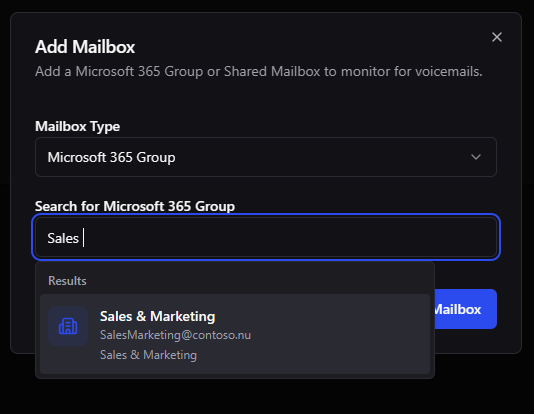534x414 pixels.
Task: Click the building icon beside Sales & Marketing
Action: point(68,326)
